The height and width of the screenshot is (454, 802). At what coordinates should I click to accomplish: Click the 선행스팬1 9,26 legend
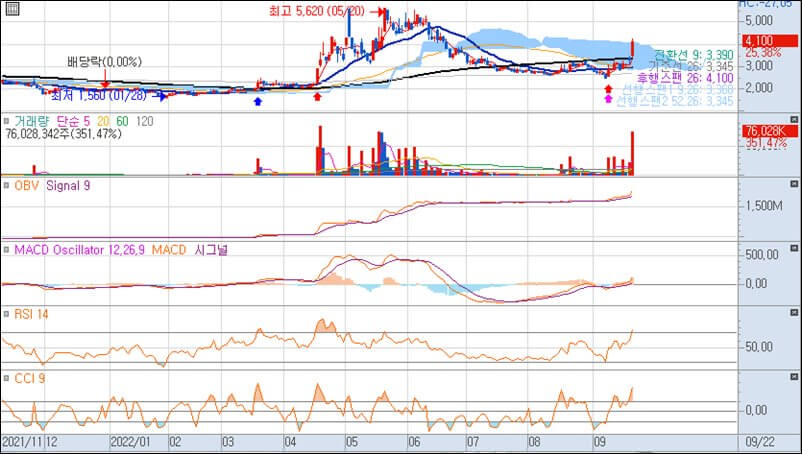click(x=678, y=89)
